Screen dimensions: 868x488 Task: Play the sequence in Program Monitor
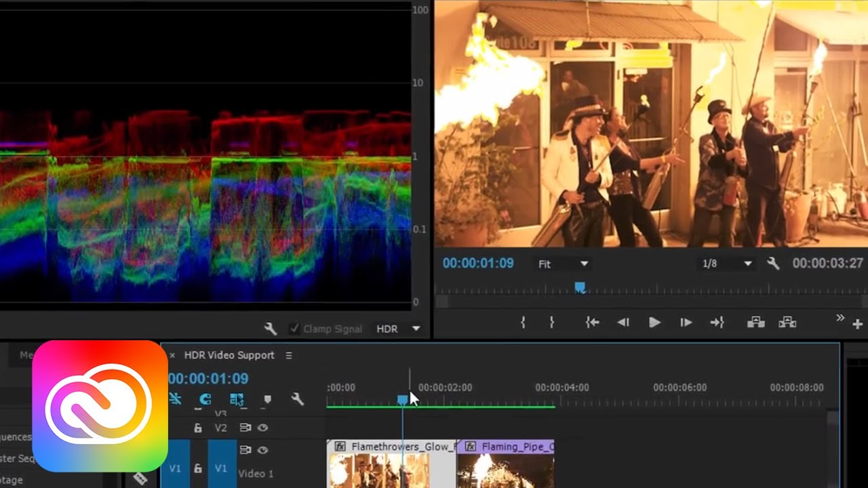(x=654, y=323)
